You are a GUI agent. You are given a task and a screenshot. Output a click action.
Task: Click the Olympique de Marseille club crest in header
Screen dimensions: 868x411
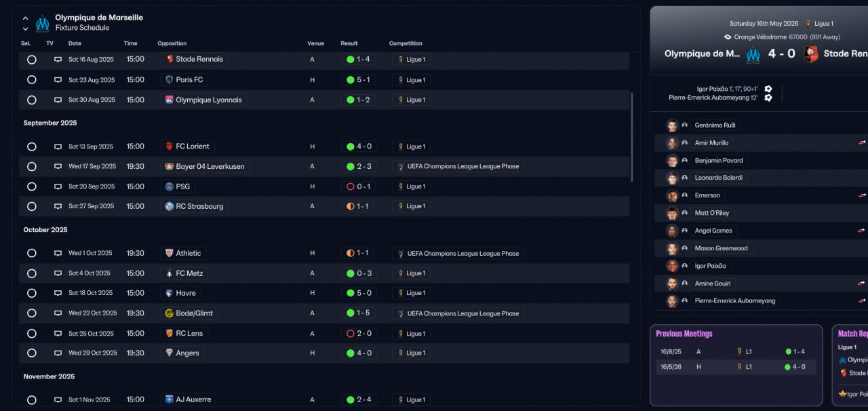tap(43, 23)
